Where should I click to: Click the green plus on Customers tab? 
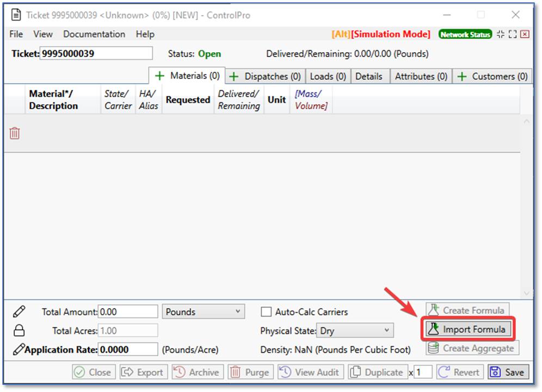pos(461,77)
